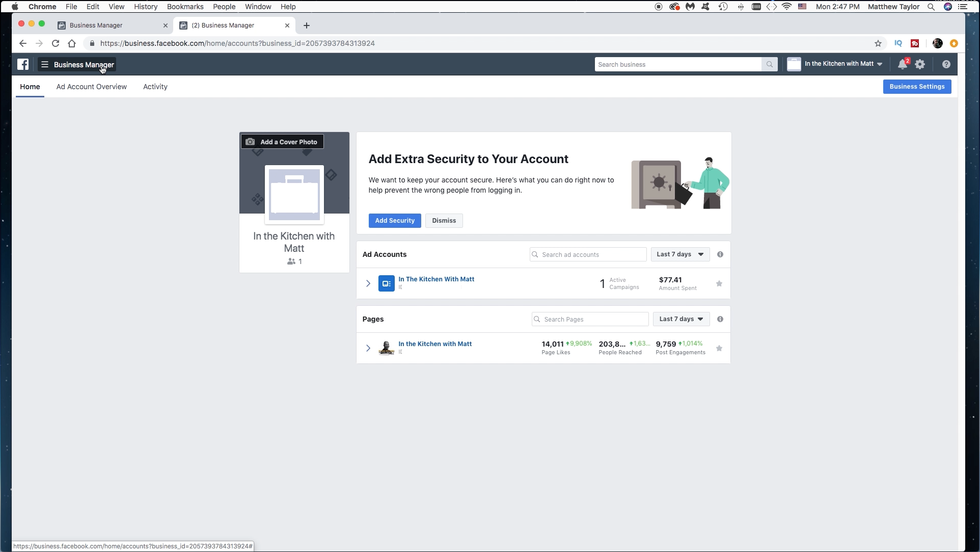Open the Chrome History menu
Viewport: 980px width, 552px height.
(x=146, y=7)
